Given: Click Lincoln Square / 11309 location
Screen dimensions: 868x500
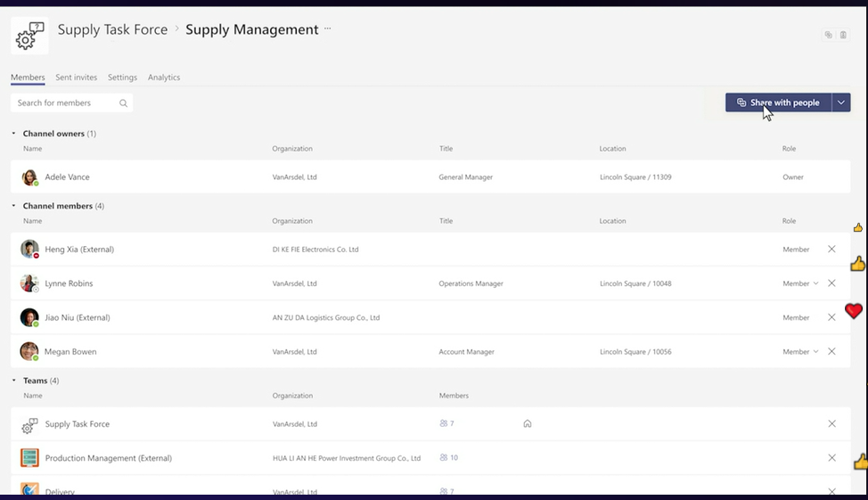Looking at the screenshot, I should (x=635, y=177).
